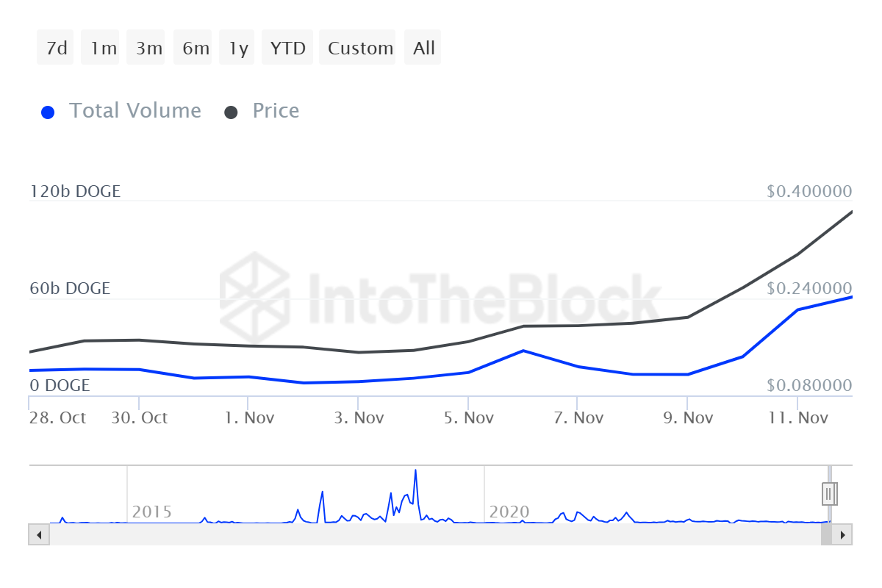882x588 pixels.
Task: Toggle the Total Volume series legend
Action: (x=135, y=111)
